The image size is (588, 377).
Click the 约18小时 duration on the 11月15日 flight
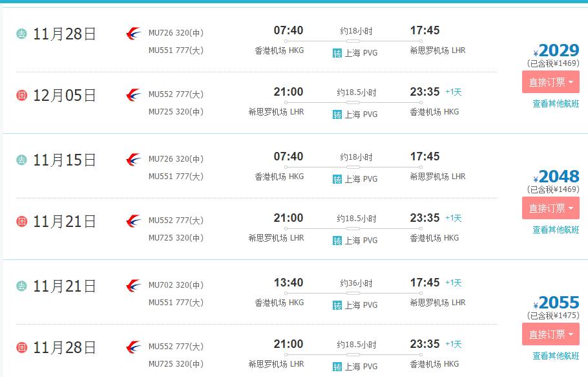pos(357,157)
